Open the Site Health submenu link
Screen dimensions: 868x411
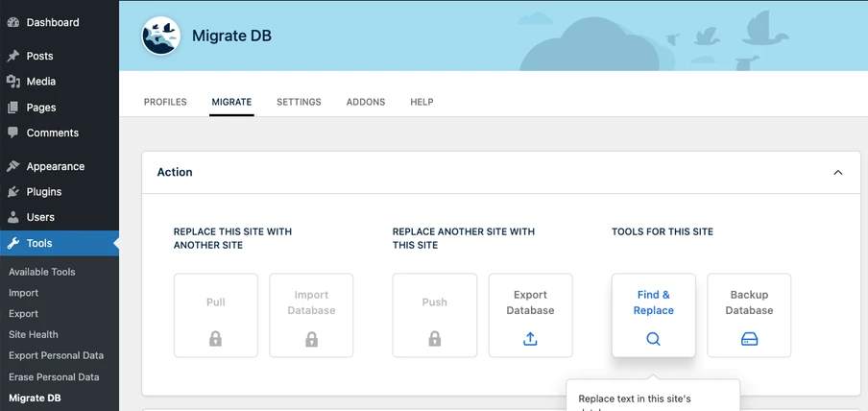34,334
